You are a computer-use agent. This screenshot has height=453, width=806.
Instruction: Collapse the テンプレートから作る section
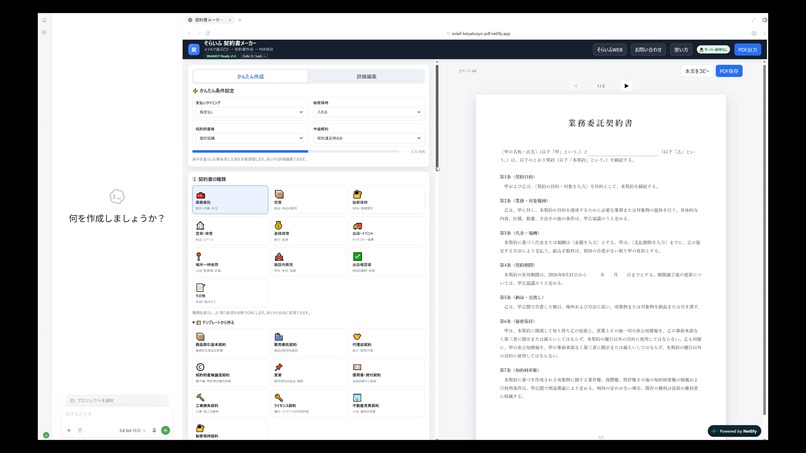coord(213,322)
